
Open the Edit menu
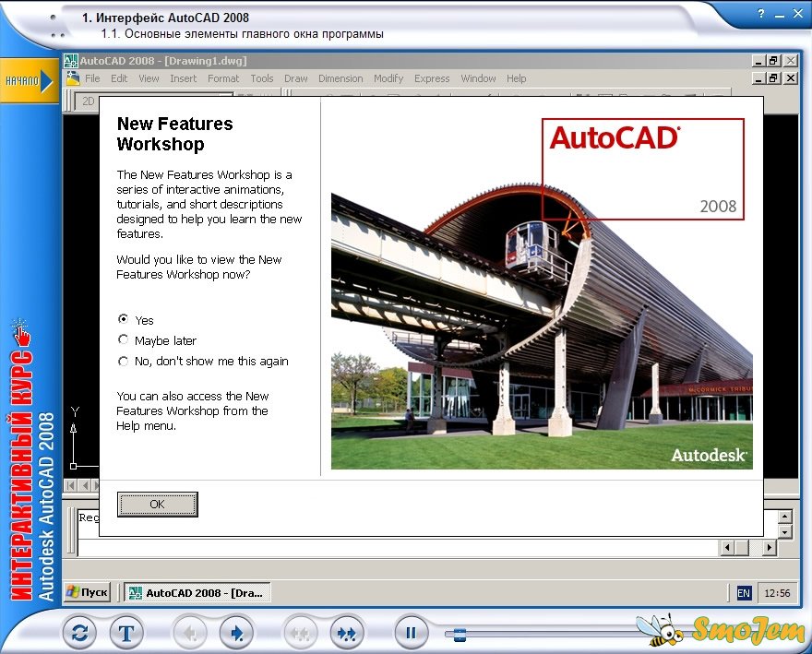point(119,78)
